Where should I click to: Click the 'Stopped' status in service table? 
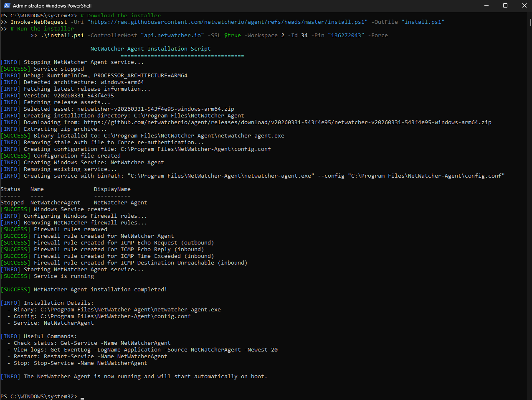(12, 203)
